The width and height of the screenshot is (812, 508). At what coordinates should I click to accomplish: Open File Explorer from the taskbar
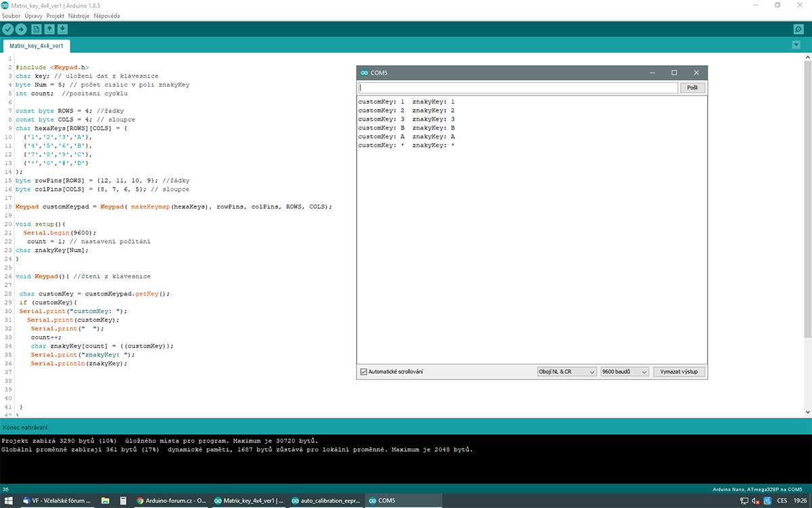pos(105,501)
